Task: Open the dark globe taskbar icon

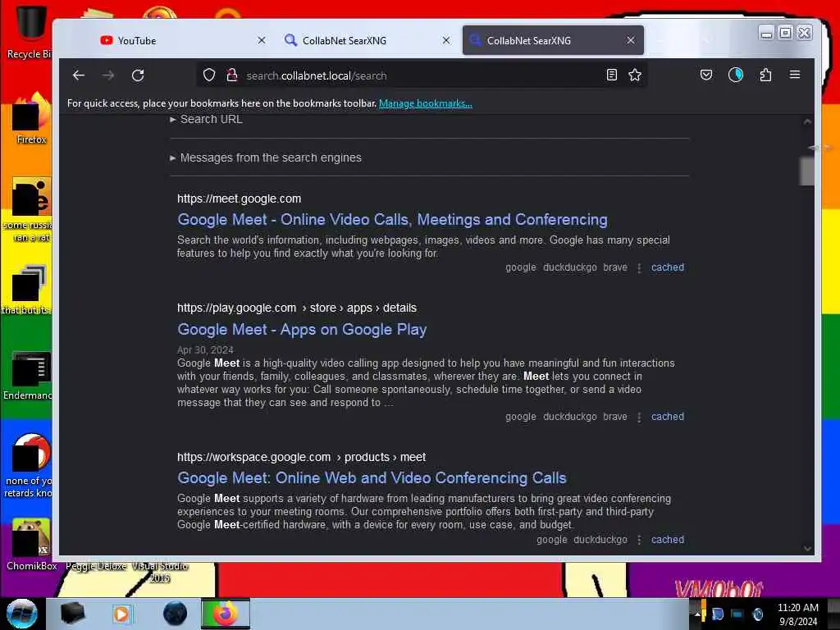Action: pos(175,614)
